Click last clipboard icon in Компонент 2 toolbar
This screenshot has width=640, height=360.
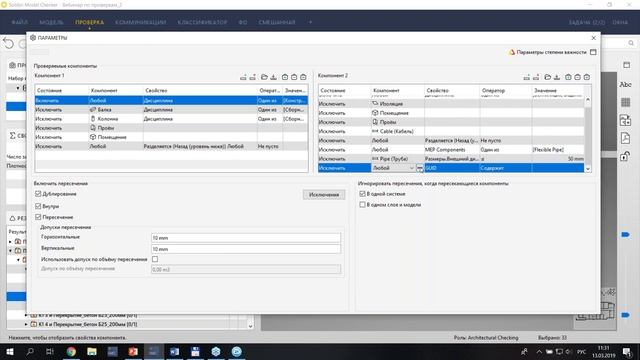coord(587,77)
